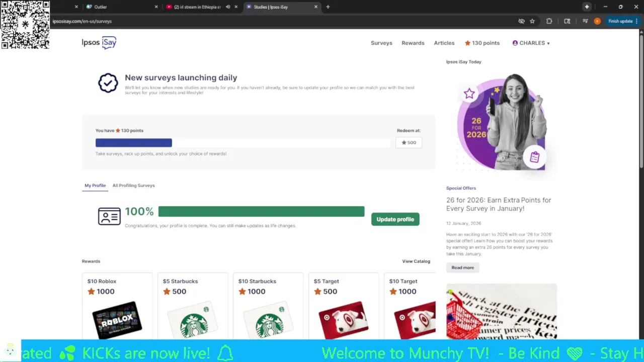This screenshot has width=644, height=362.
Task: Click the profile avatar icon beside CHARLES
Action: (x=515, y=43)
